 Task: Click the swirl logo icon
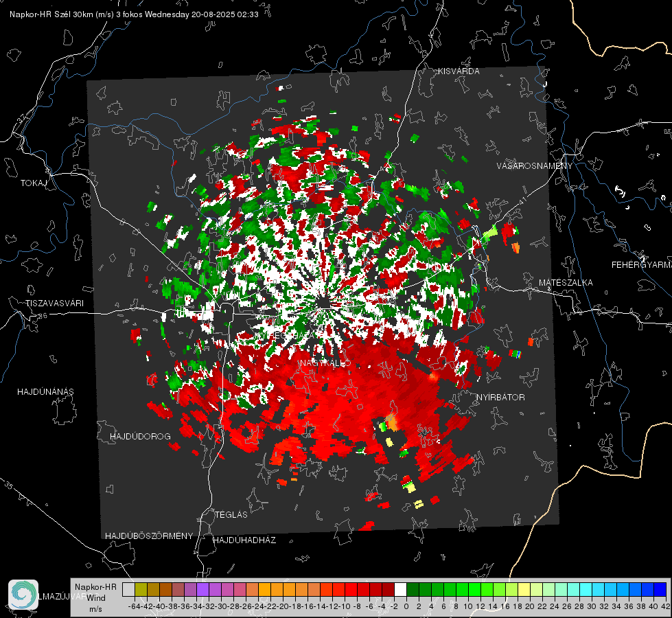[x=23, y=595]
